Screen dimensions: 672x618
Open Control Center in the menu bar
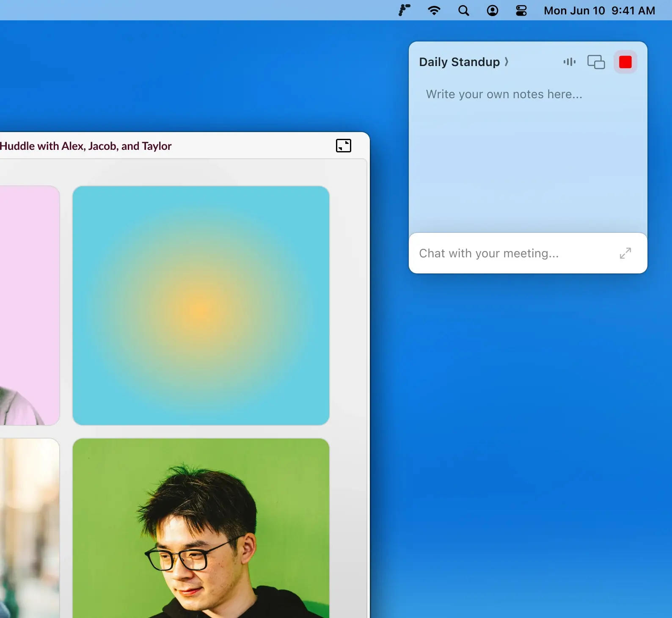(521, 11)
